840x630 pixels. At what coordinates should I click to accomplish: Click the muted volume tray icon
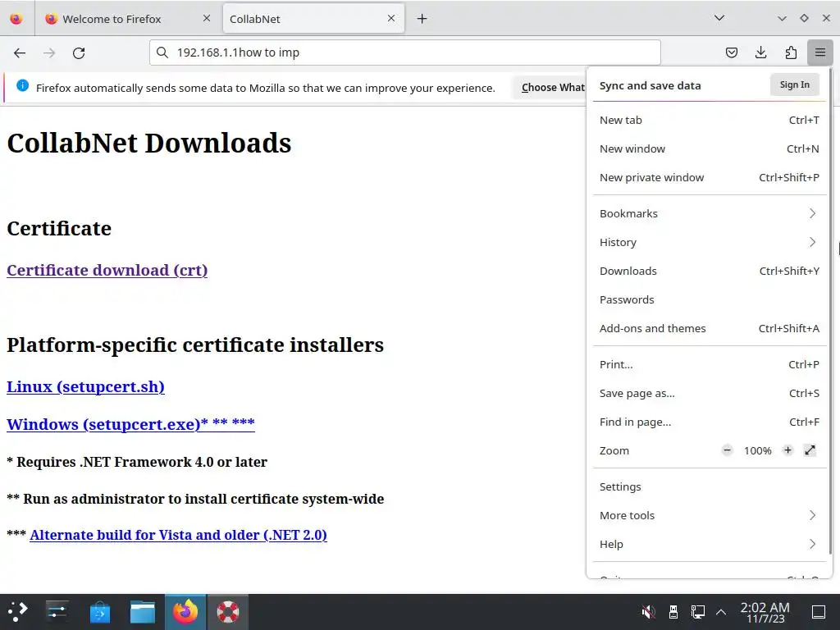pyautogui.click(x=648, y=611)
